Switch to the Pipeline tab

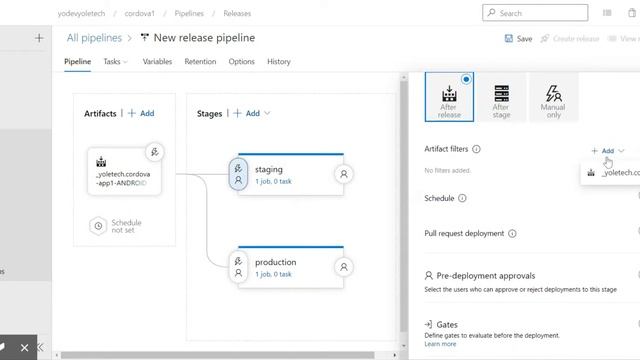click(x=78, y=62)
